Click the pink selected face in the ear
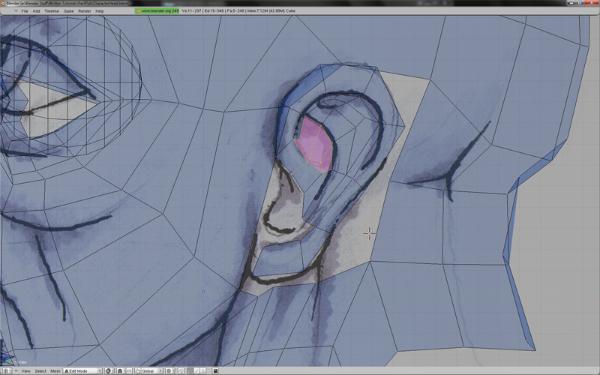Image resolution: width=600 pixels, height=375 pixels. [314, 144]
